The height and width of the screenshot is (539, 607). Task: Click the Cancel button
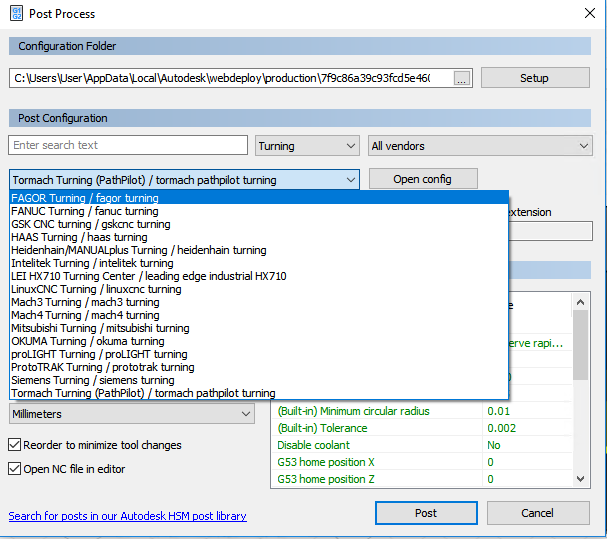pos(538,513)
